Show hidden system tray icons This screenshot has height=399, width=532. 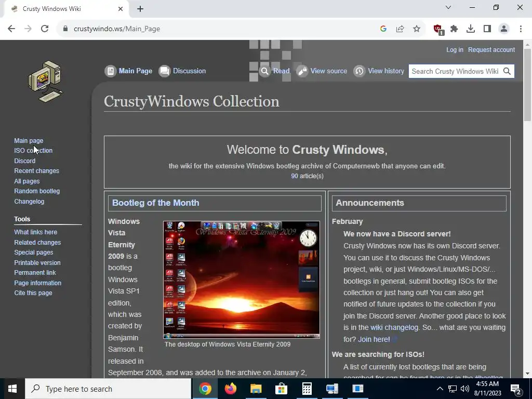pyautogui.click(x=440, y=389)
